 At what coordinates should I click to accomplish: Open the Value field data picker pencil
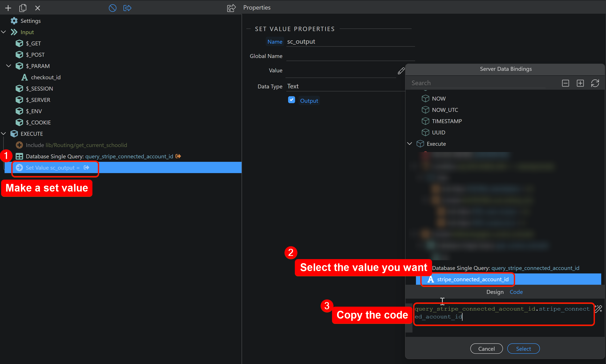click(401, 71)
